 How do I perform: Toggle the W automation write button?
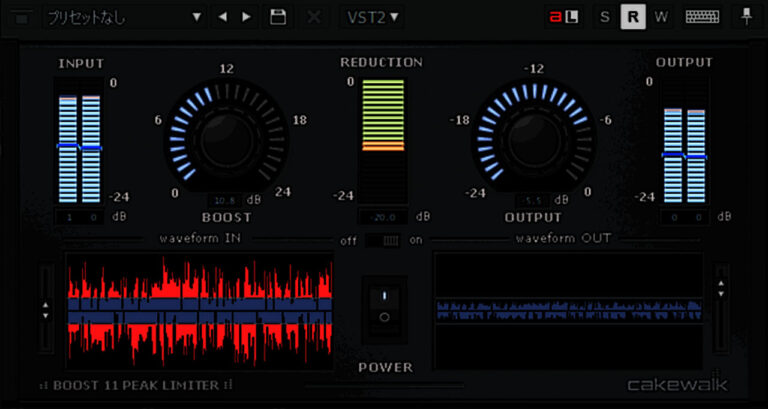tap(660, 17)
